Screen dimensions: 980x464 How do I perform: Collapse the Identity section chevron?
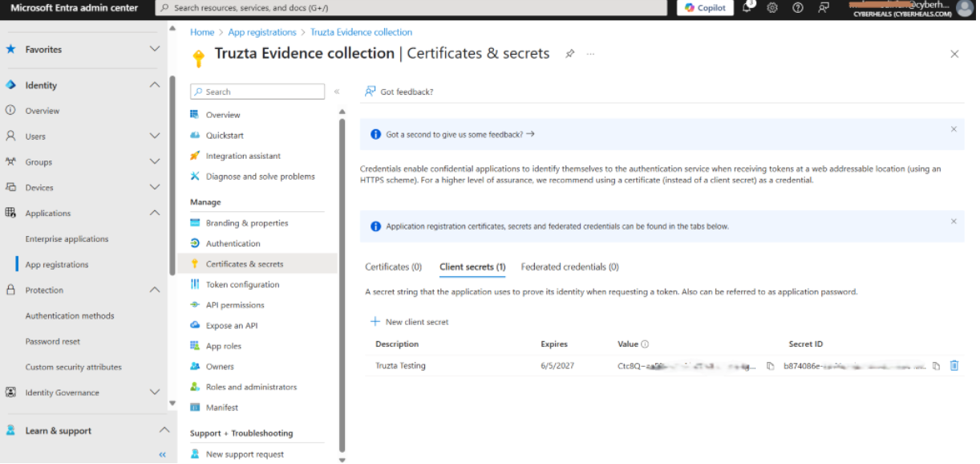tap(155, 85)
